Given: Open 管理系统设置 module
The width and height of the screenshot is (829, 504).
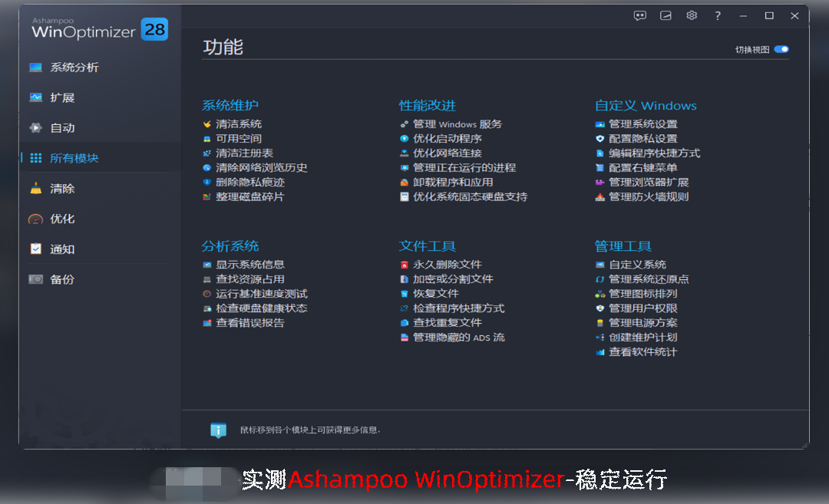Looking at the screenshot, I should click(x=643, y=124).
